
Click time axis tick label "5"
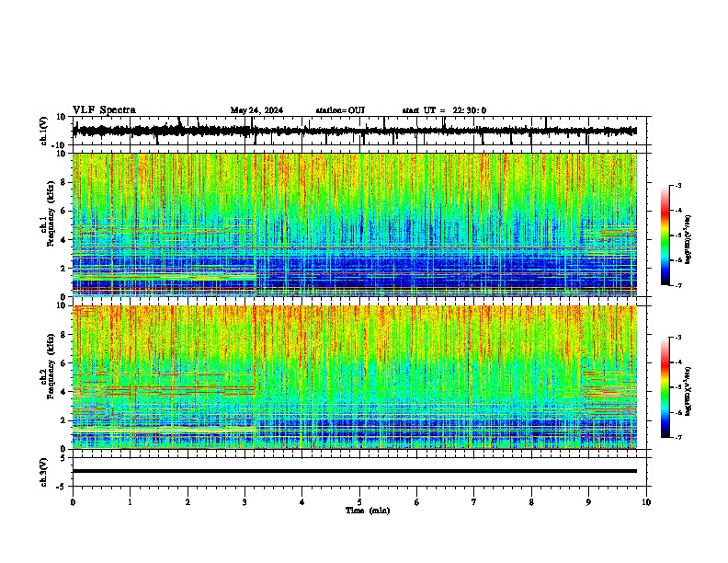[x=359, y=502]
